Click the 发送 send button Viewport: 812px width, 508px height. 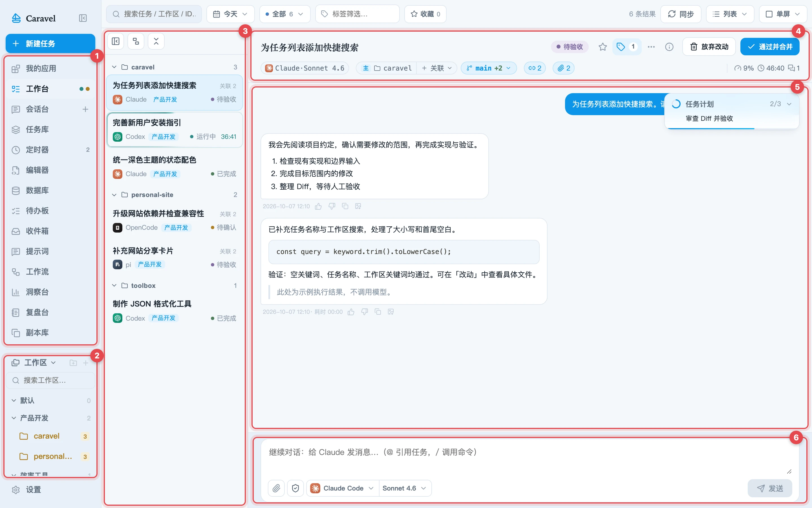[x=770, y=488]
